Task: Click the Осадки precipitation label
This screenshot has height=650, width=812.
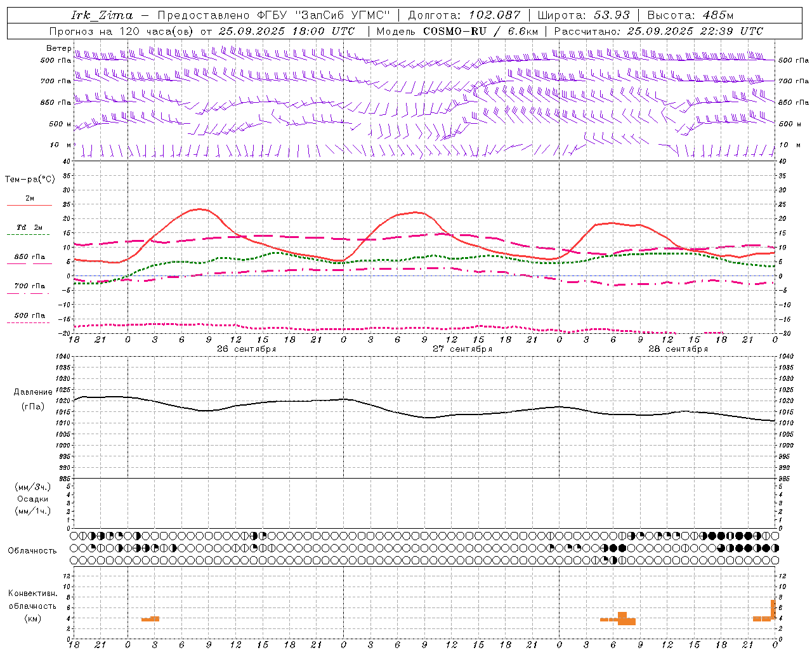Action: point(33,499)
